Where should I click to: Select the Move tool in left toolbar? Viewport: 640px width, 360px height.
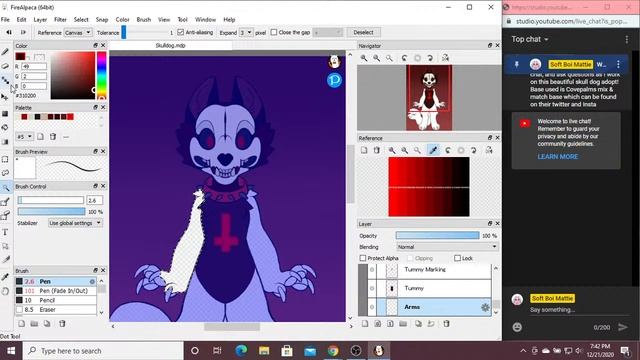point(5,97)
